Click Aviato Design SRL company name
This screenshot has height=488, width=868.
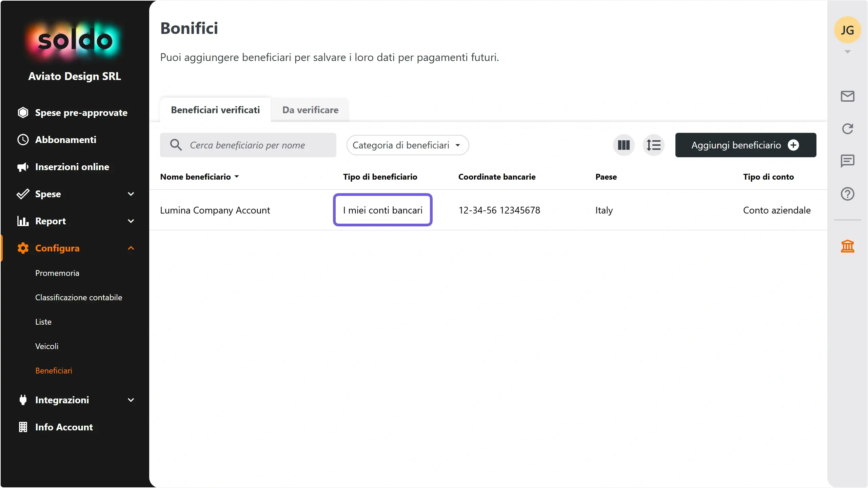[x=75, y=76]
